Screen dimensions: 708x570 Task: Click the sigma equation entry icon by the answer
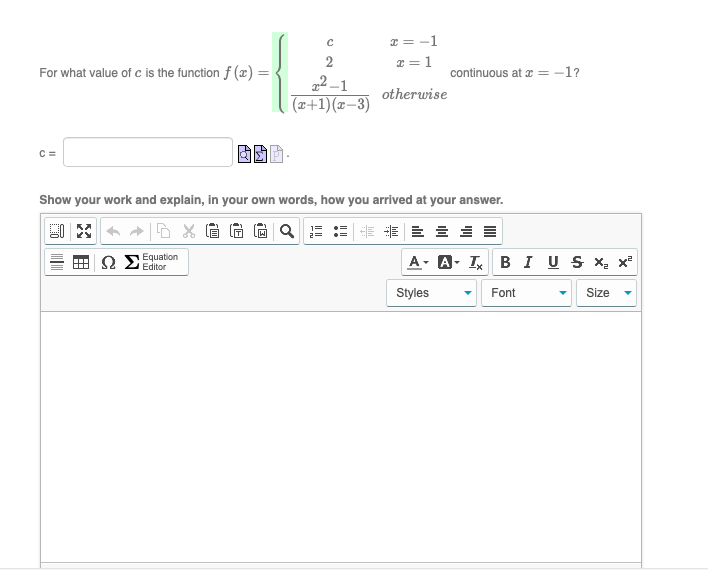click(x=260, y=154)
